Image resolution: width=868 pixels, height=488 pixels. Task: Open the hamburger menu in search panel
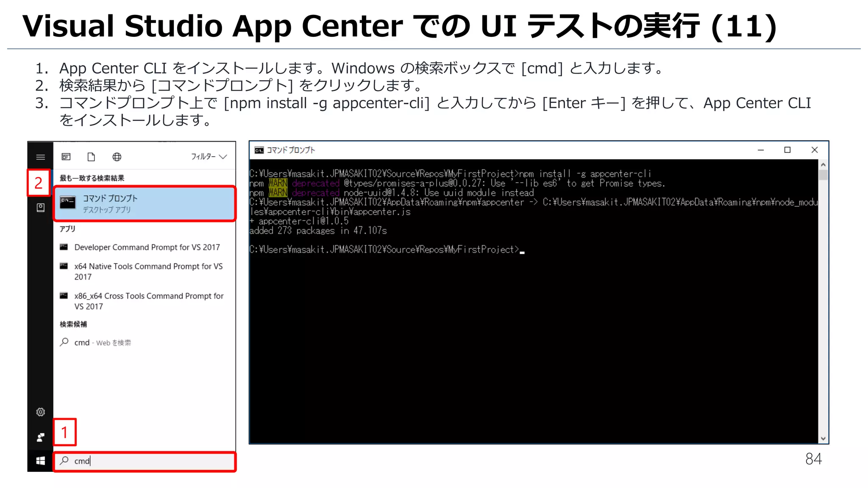point(41,157)
